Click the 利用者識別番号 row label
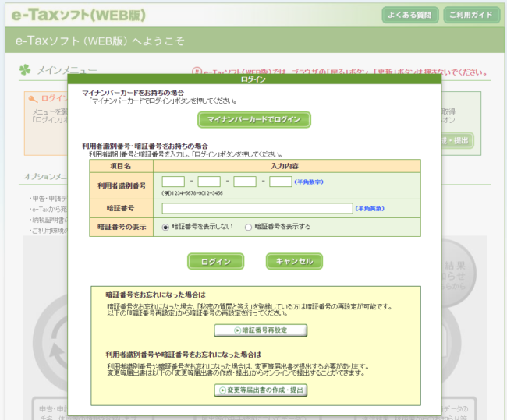 (x=122, y=185)
